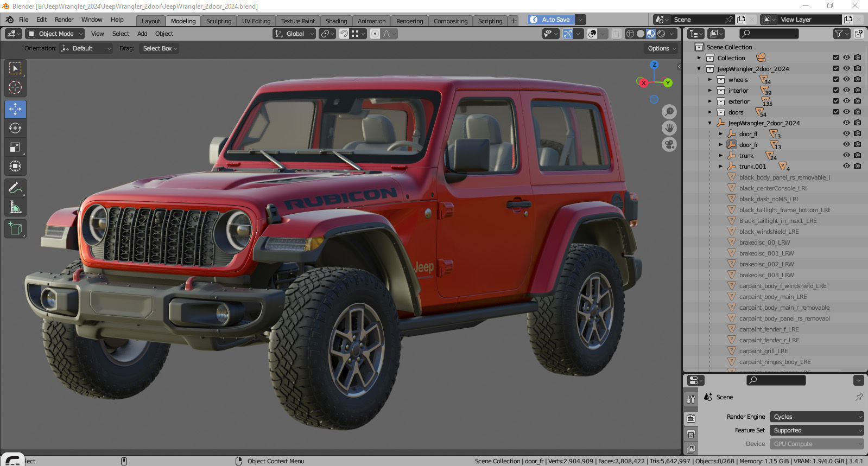Click the Auto Save button
This screenshot has width=868, height=466.
tap(550, 20)
